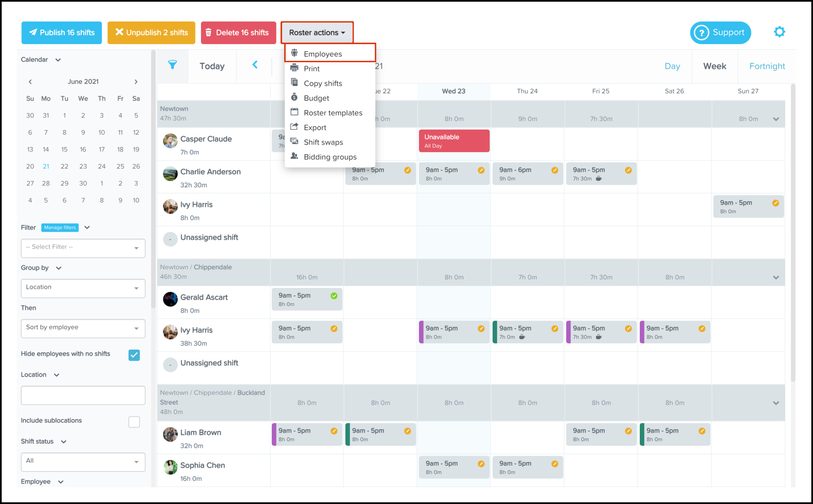Click Ivy Harris's avatar in the Newtown group
Image resolution: width=813 pixels, height=504 pixels.
[x=170, y=207]
